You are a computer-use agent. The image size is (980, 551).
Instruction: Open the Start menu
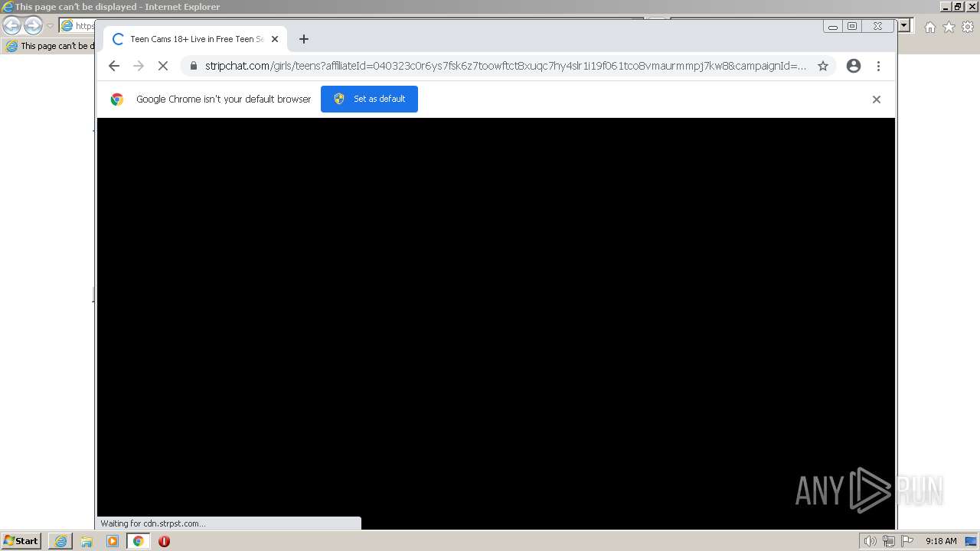point(21,541)
